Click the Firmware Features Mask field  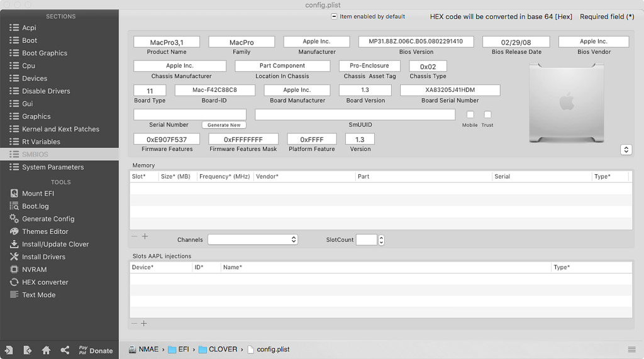(x=243, y=139)
